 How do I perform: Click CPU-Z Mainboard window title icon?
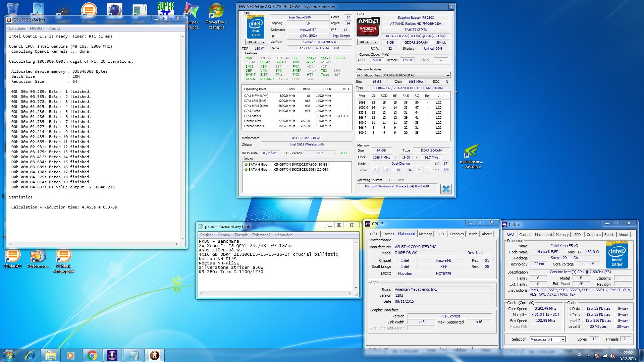tap(368, 224)
